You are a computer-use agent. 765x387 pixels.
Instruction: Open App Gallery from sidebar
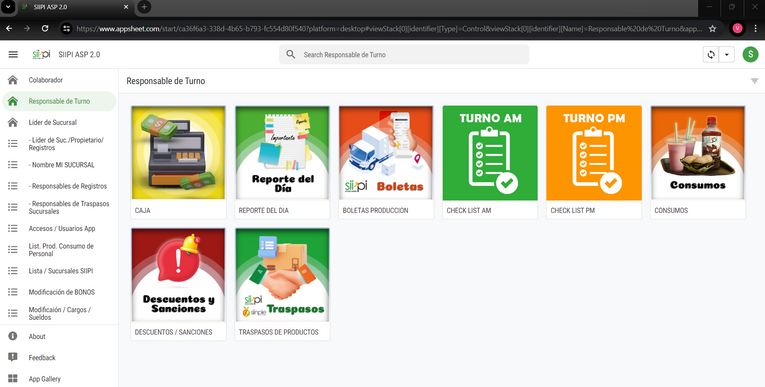(x=59, y=379)
